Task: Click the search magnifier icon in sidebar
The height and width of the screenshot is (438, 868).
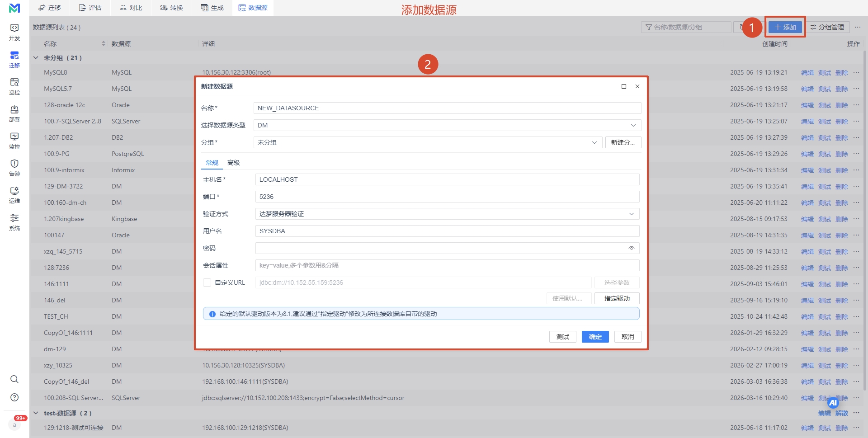Action: point(14,379)
